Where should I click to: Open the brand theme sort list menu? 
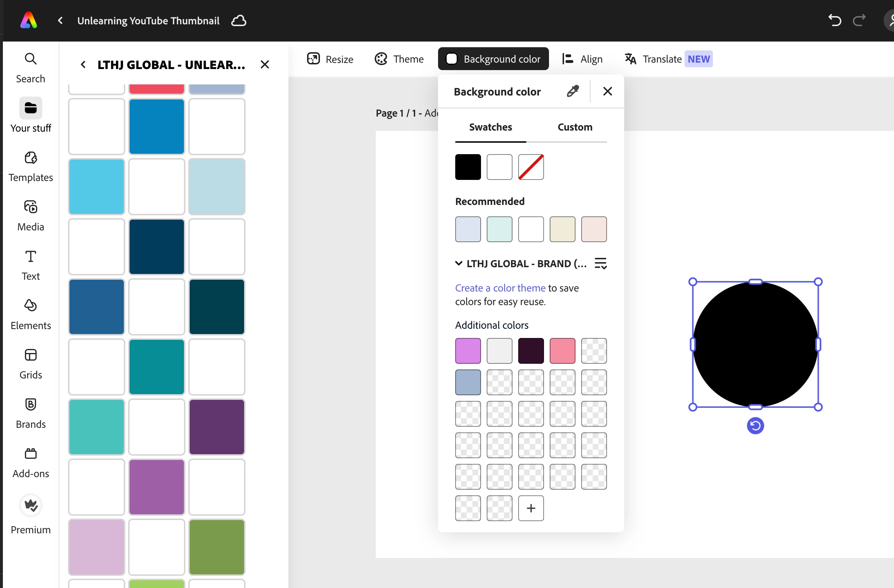[x=600, y=263]
